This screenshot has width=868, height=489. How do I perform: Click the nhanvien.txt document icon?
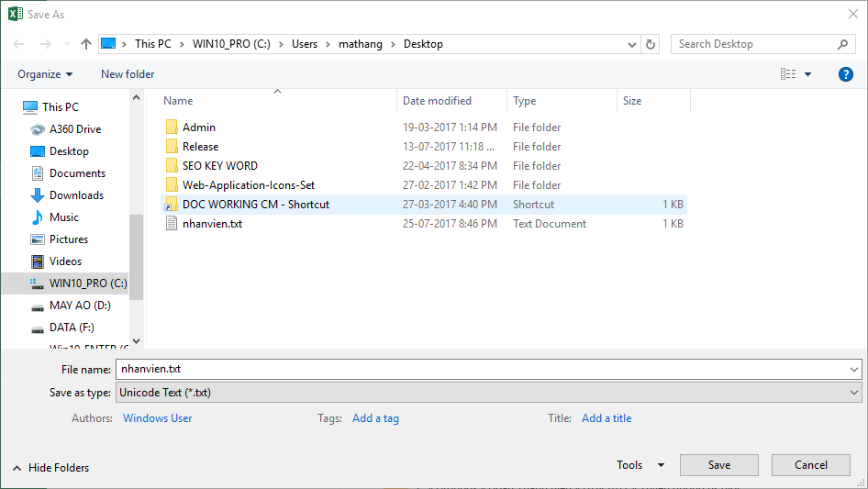[172, 224]
